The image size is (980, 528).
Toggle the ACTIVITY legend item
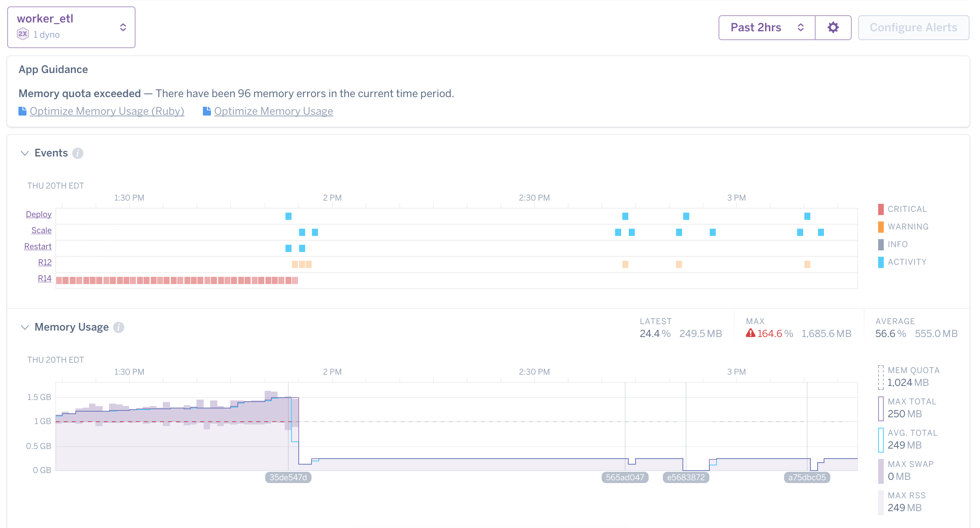(x=907, y=262)
